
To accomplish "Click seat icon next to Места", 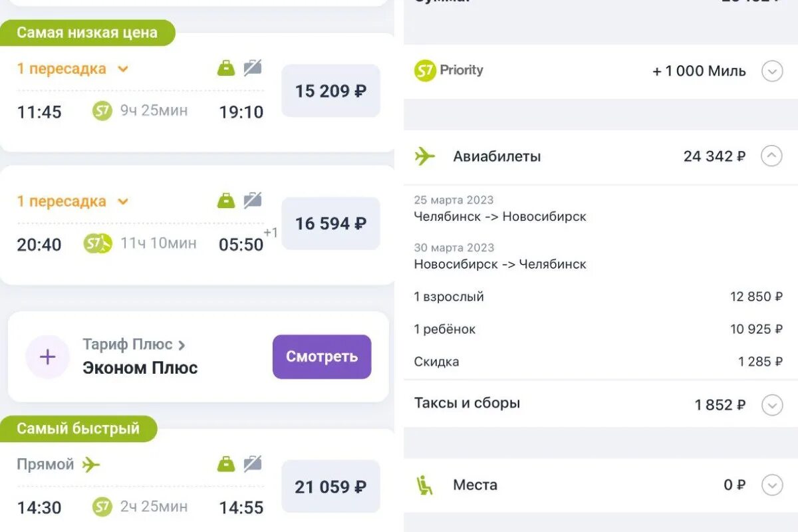I will click(x=424, y=485).
